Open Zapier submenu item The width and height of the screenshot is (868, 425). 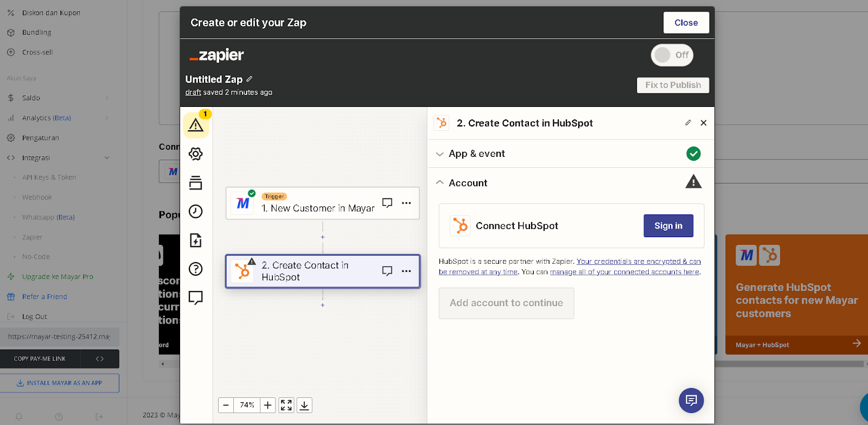click(x=32, y=237)
